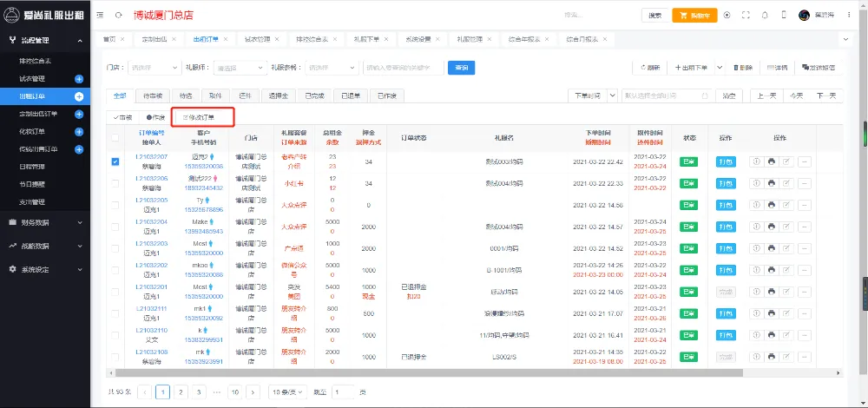
Task: Check the checkbox for order L21032206
Action: coord(115,183)
